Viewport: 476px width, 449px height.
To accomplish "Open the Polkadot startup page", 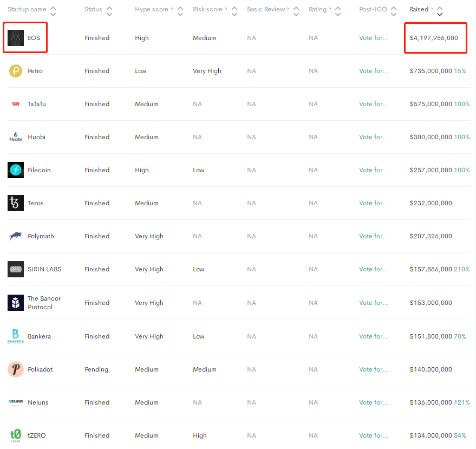I will (40, 369).
